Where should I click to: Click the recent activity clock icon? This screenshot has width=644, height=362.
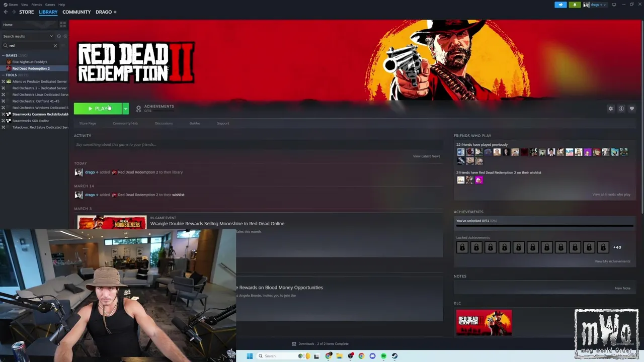(59, 36)
